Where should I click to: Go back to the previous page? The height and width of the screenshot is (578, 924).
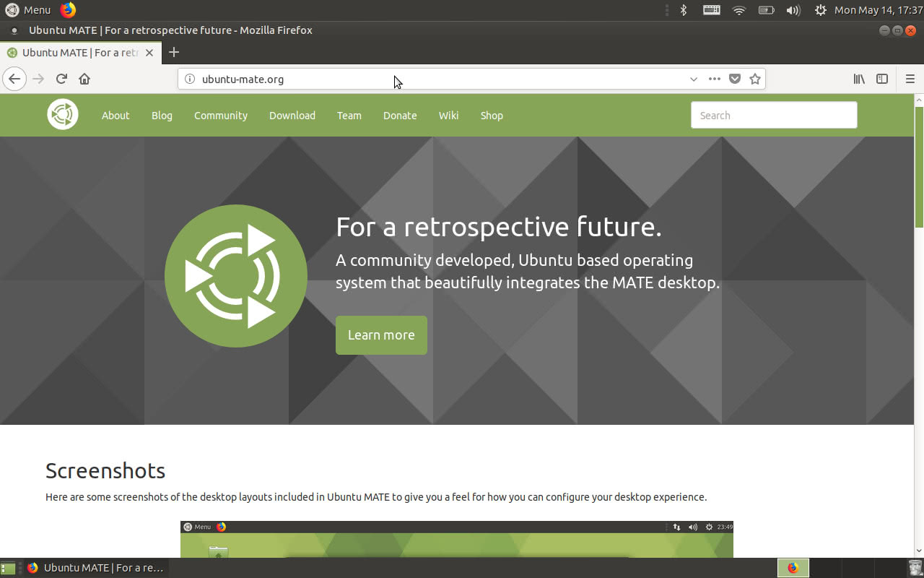pos(14,79)
